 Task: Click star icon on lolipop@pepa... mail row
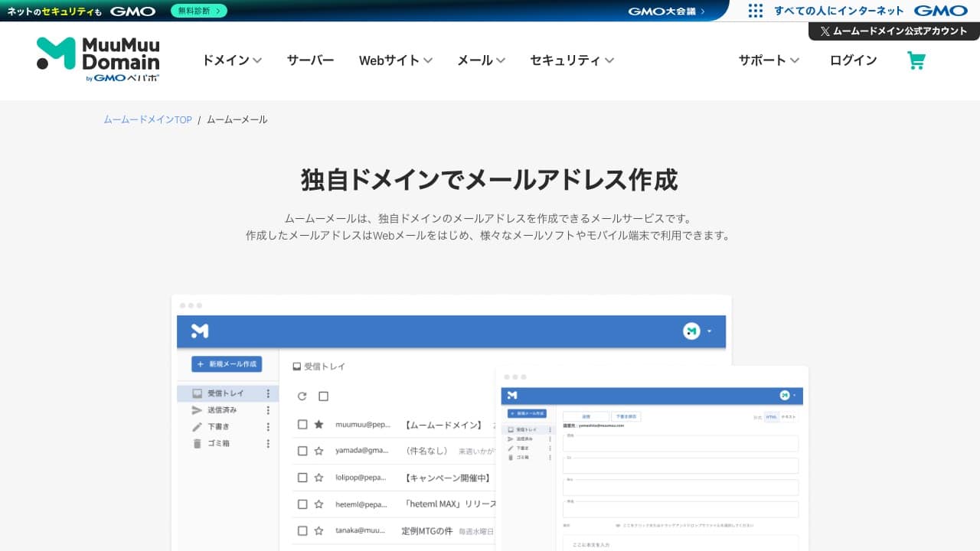[319, 478]
